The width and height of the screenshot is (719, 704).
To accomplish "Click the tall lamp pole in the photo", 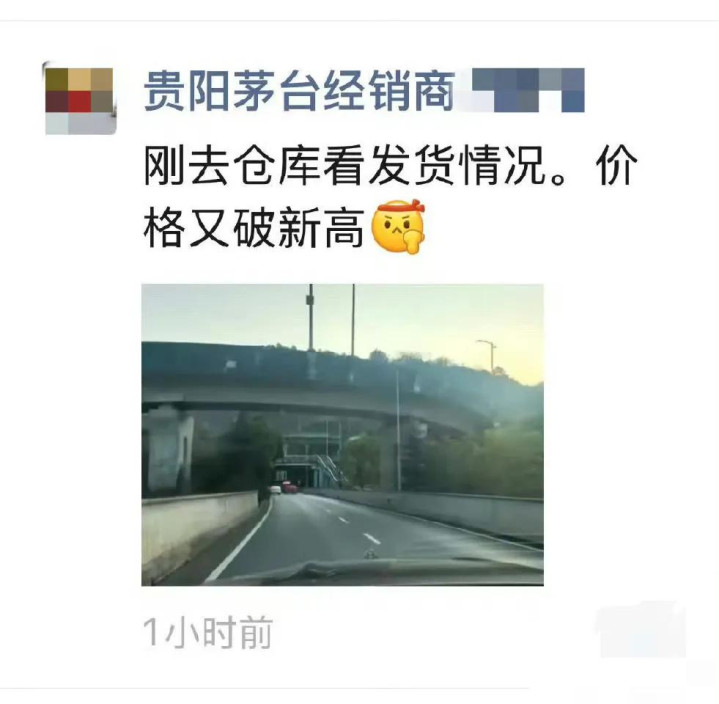I will point(311,317).
